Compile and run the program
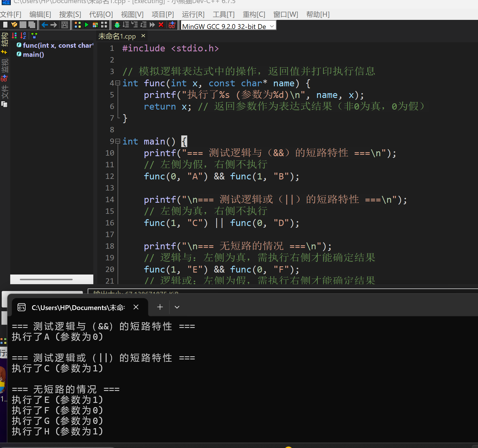 (95, 25)
